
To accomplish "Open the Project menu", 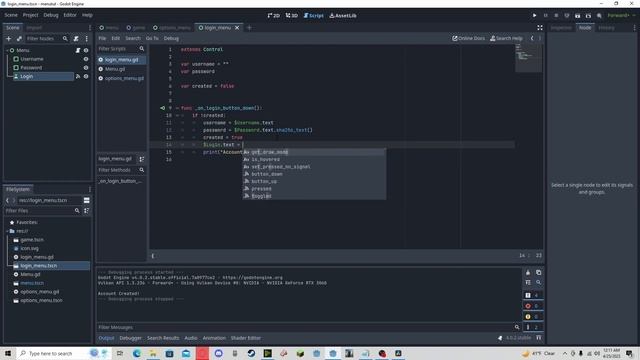I will pyautogui.click(x=30, y=15).
